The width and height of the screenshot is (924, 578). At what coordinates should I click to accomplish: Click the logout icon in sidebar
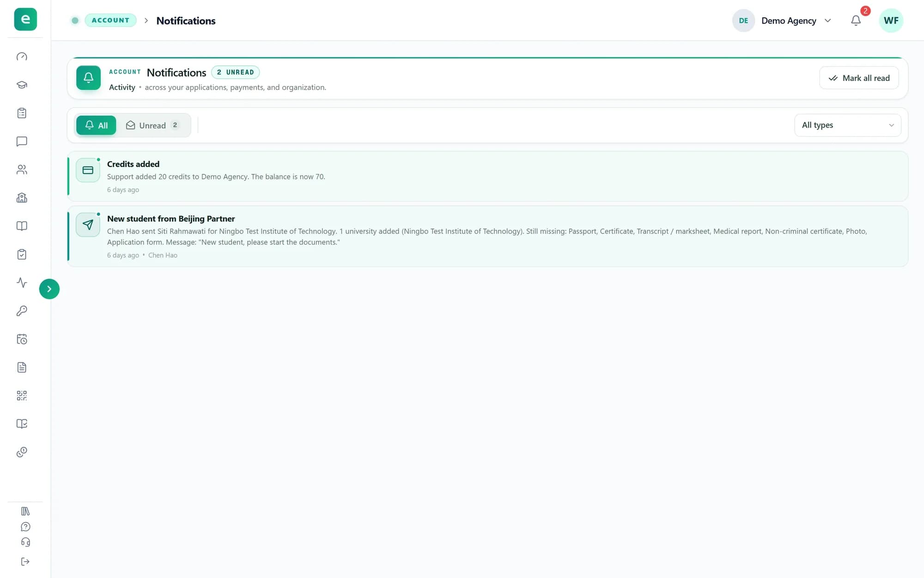[x=25, y=561]
